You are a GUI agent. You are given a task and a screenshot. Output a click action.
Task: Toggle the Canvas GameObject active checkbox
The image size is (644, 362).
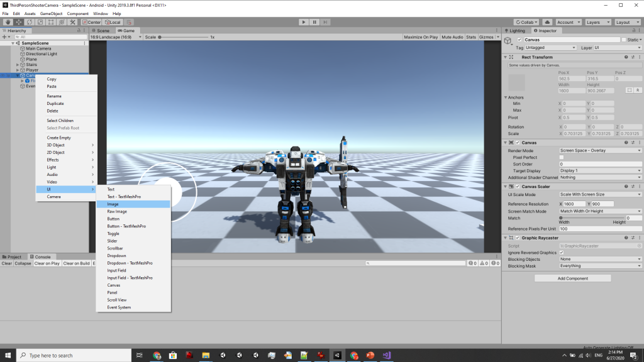[519, 40]
